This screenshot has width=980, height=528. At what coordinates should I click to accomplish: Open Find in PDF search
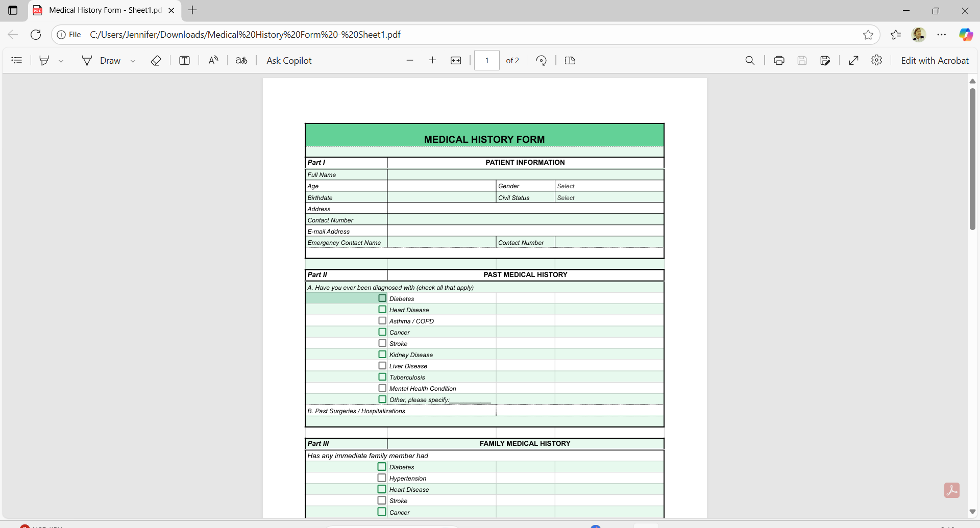(x=750, y=61)
